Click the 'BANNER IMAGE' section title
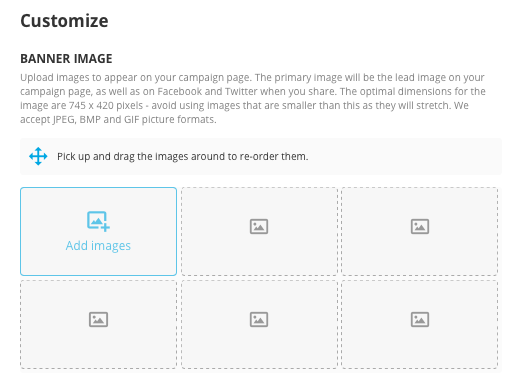521x384 pixels. [66, 59]
